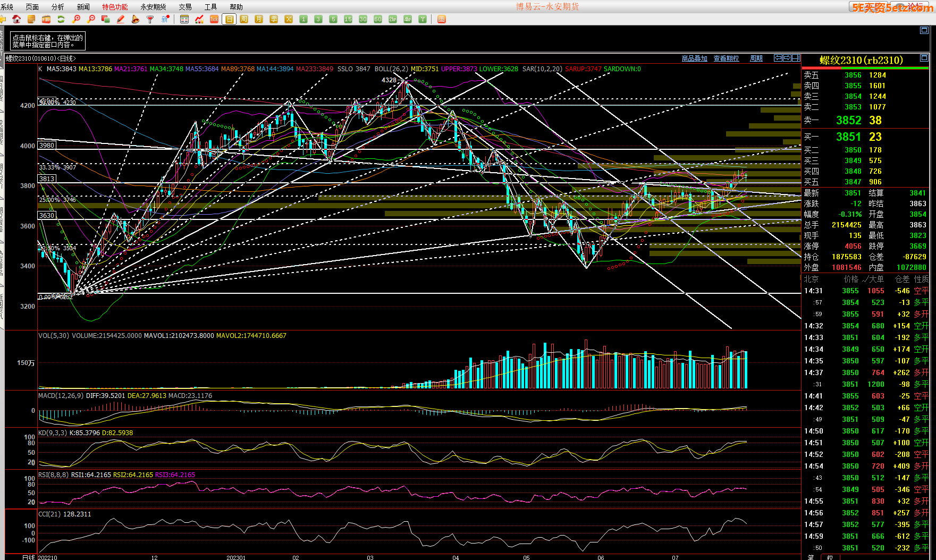Screen dimensions: 936x560
Task: Toggle side panel split icon
Action: point(796,58)
